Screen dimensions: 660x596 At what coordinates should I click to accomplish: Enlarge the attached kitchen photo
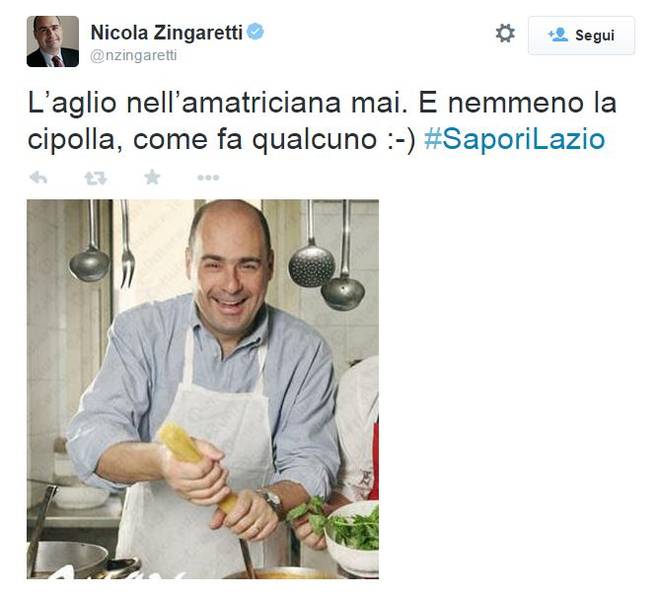pos(202,389)
